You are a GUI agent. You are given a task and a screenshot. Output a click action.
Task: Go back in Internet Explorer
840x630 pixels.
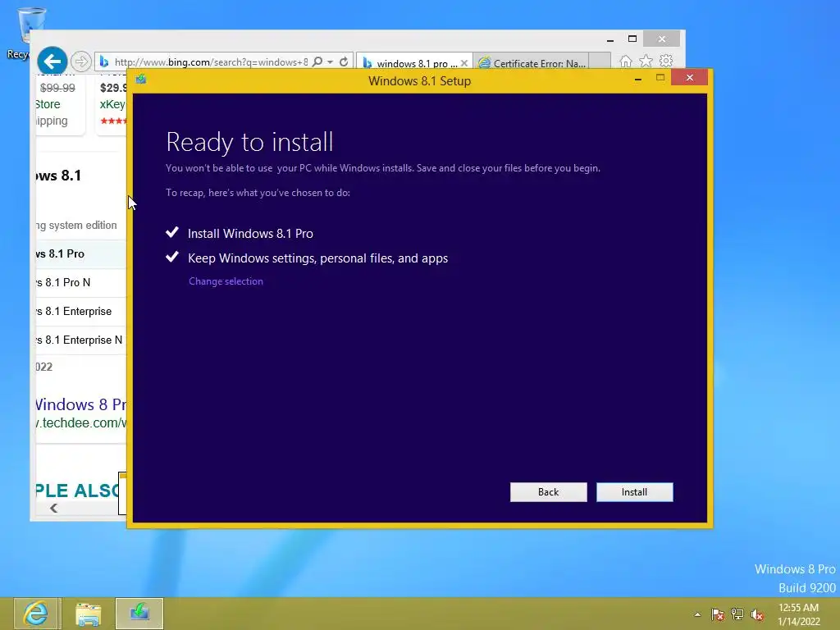click(52, 61)
